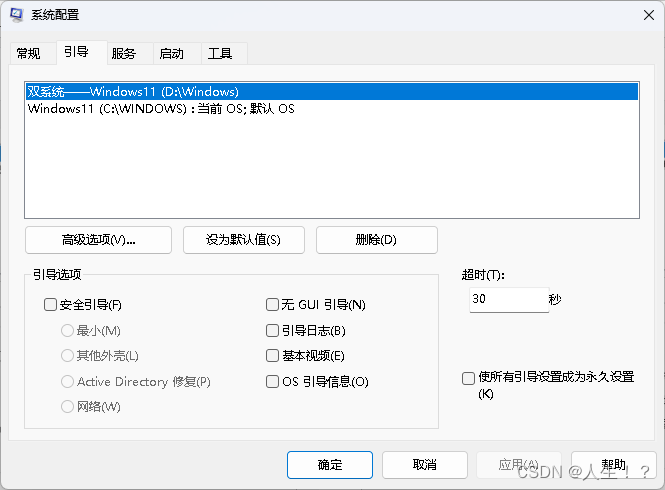The image size is (665, 490).
Task: Click the 取消 button
Action: tap(425, 465)
